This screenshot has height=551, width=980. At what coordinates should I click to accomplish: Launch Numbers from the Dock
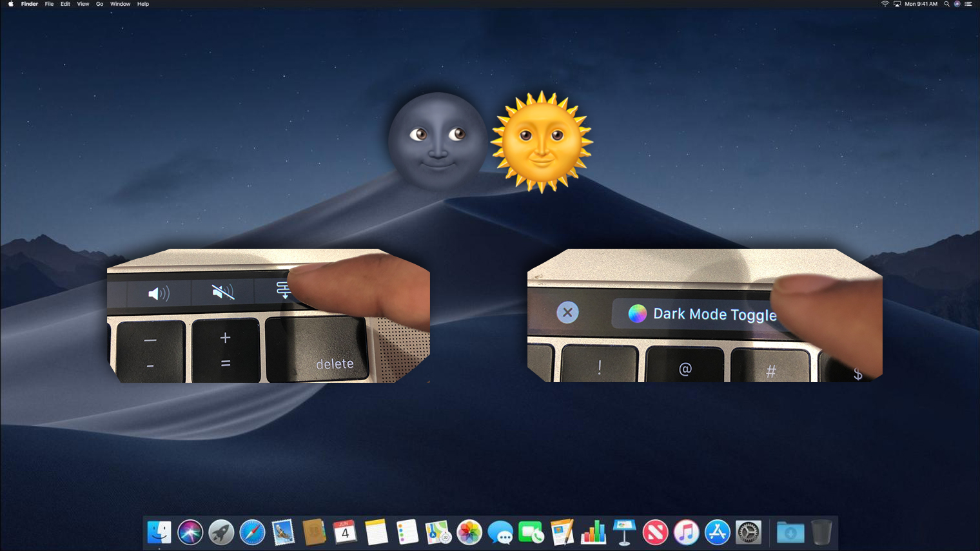coord(593,533)
